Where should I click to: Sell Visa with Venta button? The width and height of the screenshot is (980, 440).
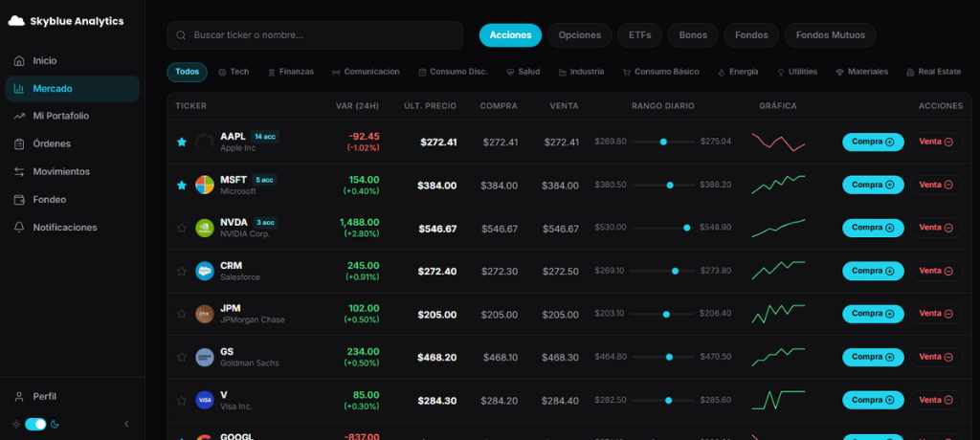[936, 400]
